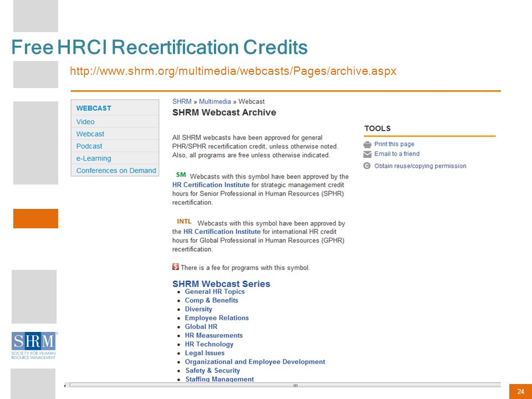Click the envelope icon beside Email to a friend
This screenshot has width=532, height=399.
coord(367,155)
